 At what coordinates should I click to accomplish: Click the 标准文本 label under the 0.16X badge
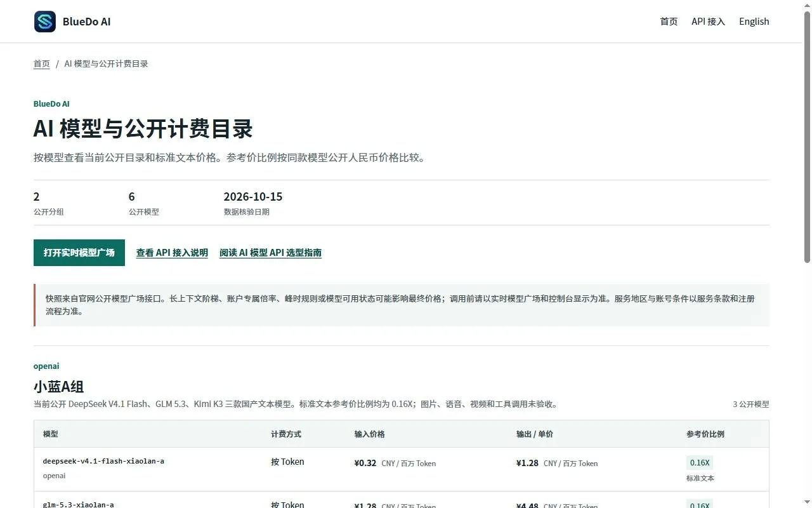[700, 478]
